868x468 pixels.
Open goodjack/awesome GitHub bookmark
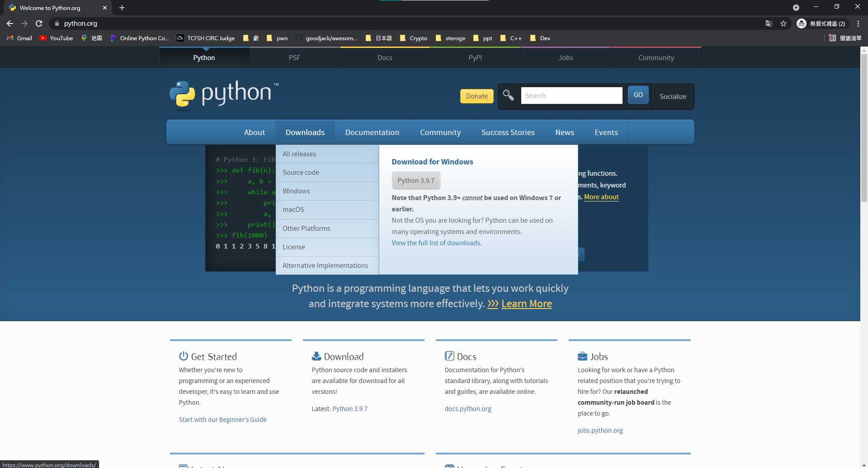pos(326,38)
